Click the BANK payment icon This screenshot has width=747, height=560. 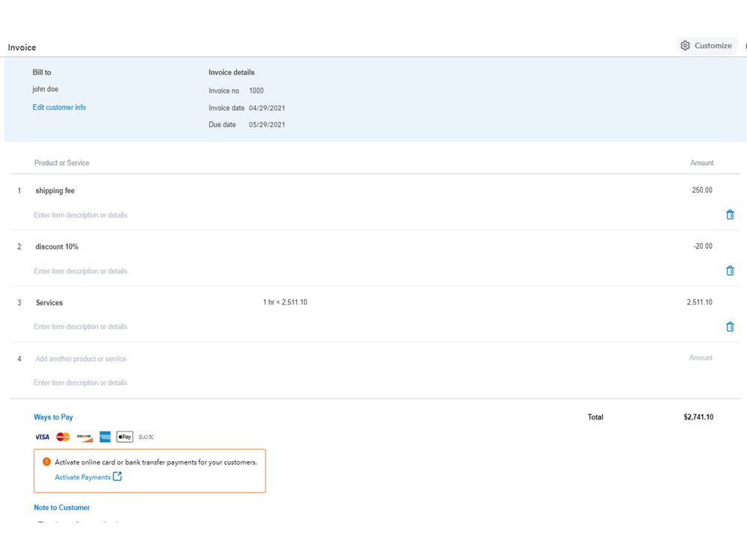pyautogui.click(x=147, y=437)
